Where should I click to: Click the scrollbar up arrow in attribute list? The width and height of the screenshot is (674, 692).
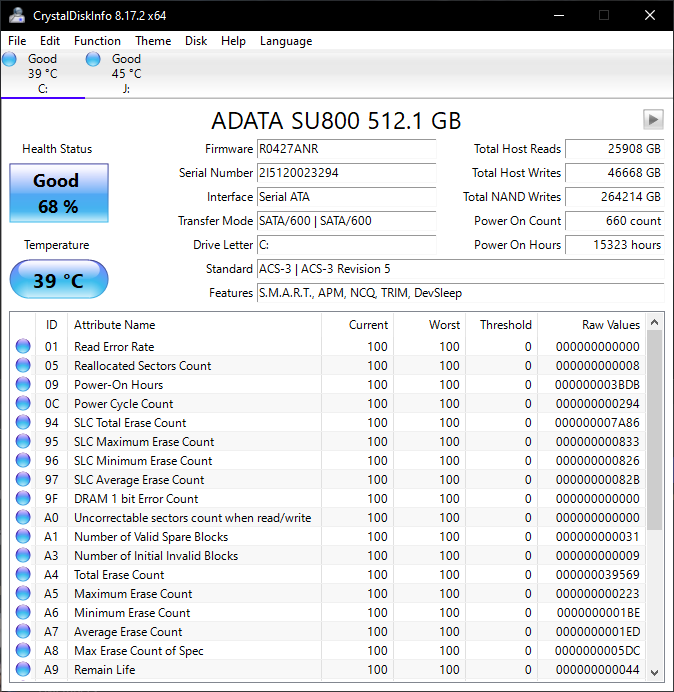pos(655,322)
